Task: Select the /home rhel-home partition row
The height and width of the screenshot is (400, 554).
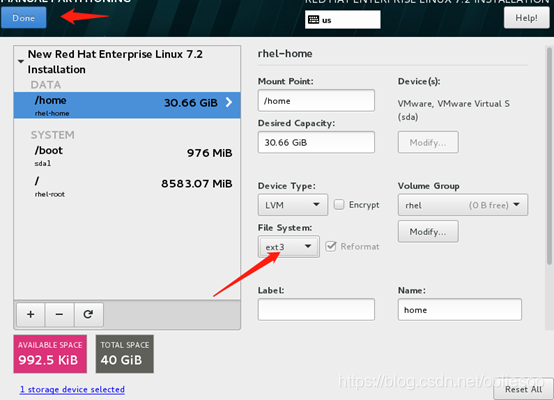Action: click(x=127, y=105)
